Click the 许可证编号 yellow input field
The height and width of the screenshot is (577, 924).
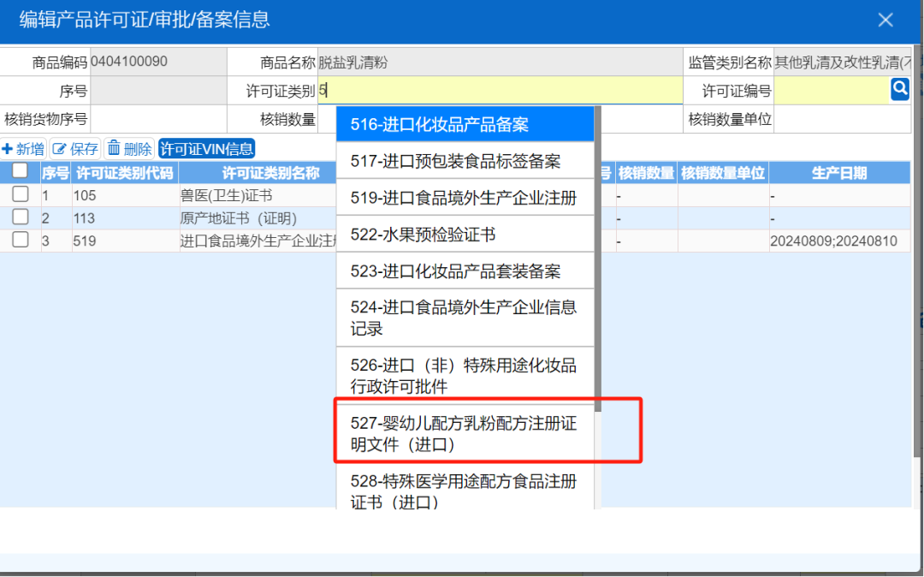click(x=831, y=91)
